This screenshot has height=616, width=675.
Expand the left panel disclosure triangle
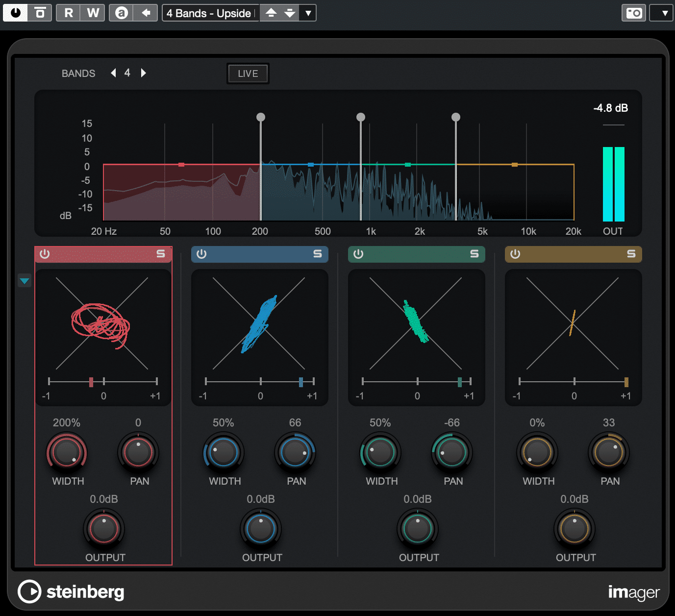click(24, 281)
